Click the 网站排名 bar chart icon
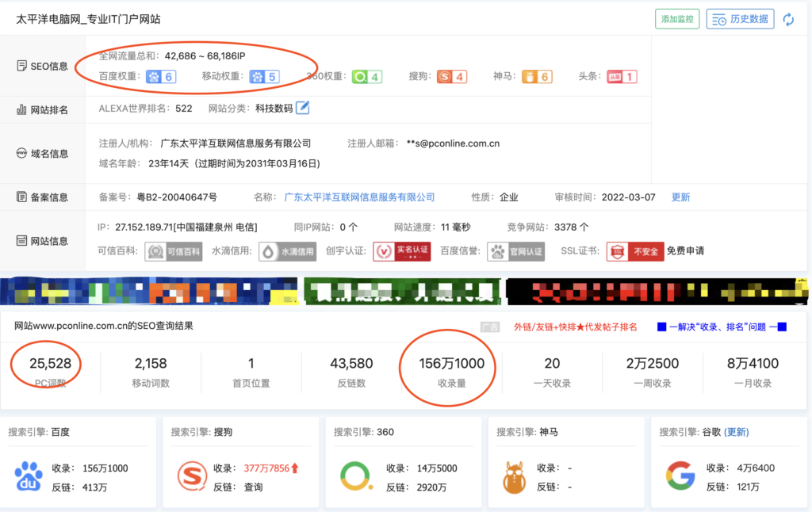This screenshot has height=512, width=812. 21,109
